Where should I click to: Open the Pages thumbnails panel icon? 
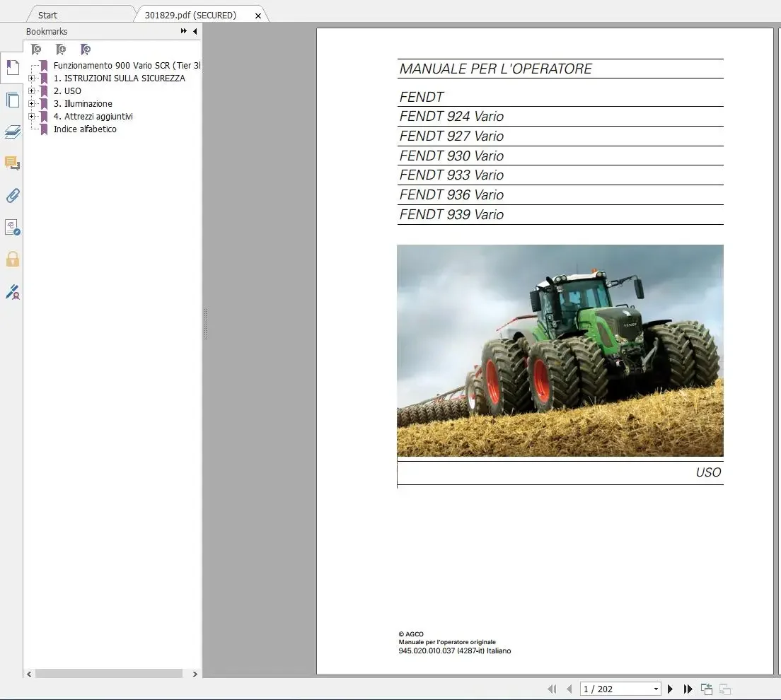(13, 100)
